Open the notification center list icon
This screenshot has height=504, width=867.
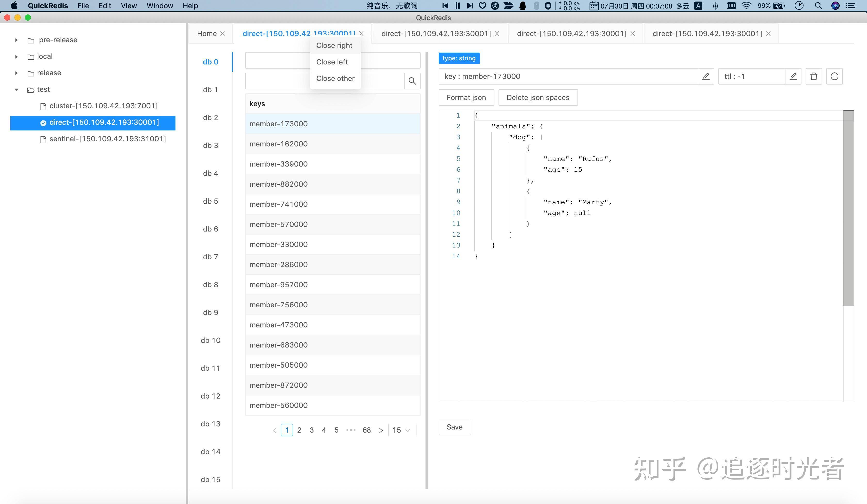point(850,6)
